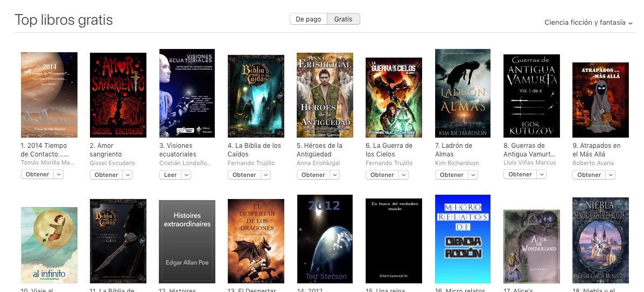Open La Biblia de los Caídos cover in first row
The image size is (644, 292).
click(256, 96)
